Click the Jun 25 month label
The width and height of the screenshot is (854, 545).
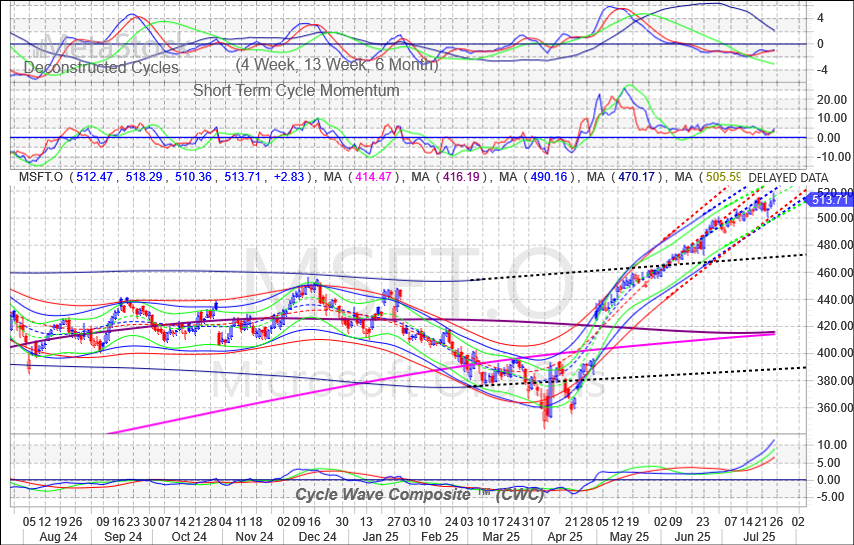click(692, 536)
